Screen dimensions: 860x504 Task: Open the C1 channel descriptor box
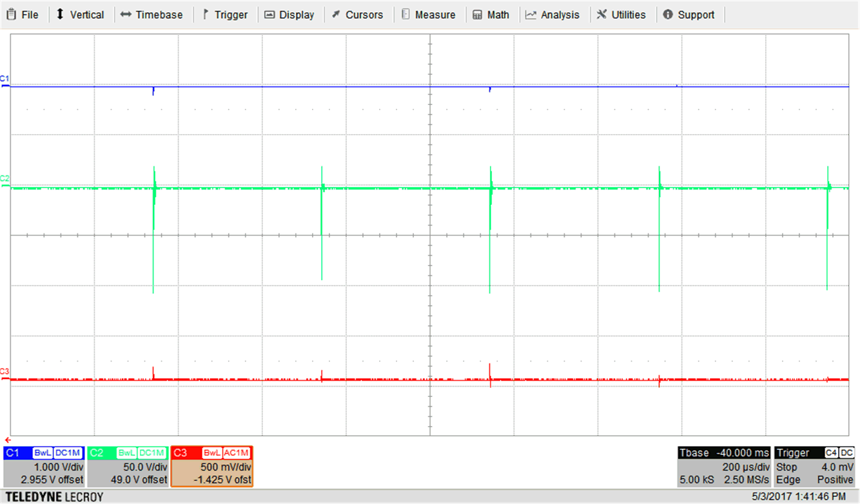44,466
